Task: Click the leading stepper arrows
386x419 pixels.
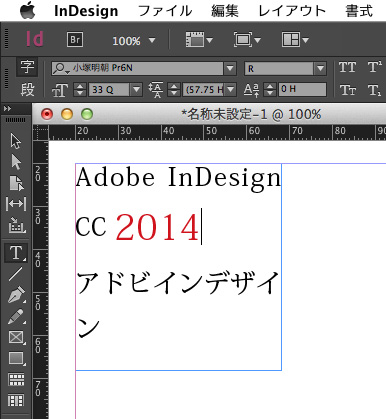Action: (174, 89)
